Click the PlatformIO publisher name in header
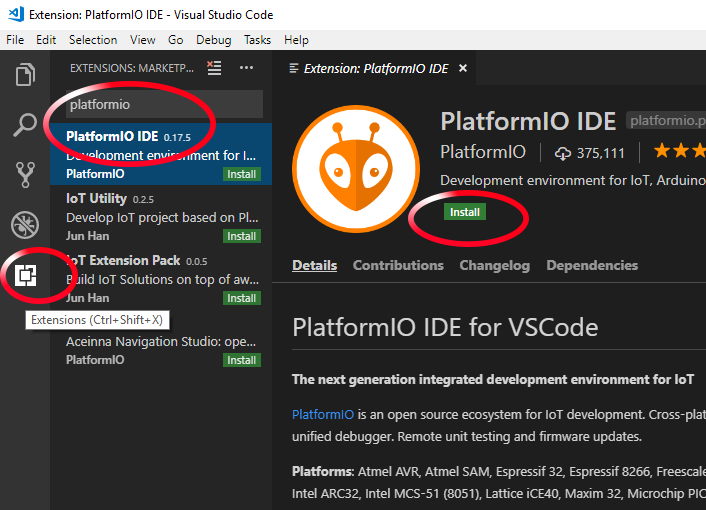 pyautogui.click(x=483, y=152)
